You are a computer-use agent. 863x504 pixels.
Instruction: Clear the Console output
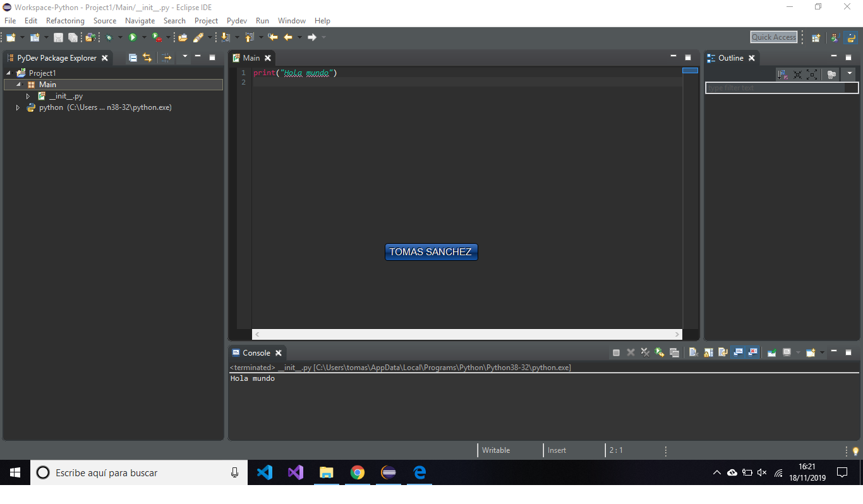click(692, 352)
